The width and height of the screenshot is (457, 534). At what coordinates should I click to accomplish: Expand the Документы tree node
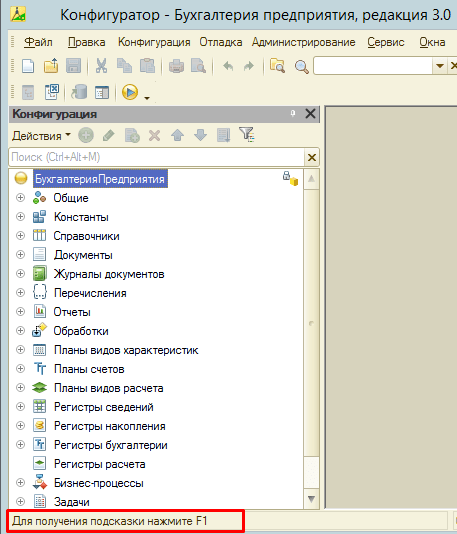click(20, 255)
